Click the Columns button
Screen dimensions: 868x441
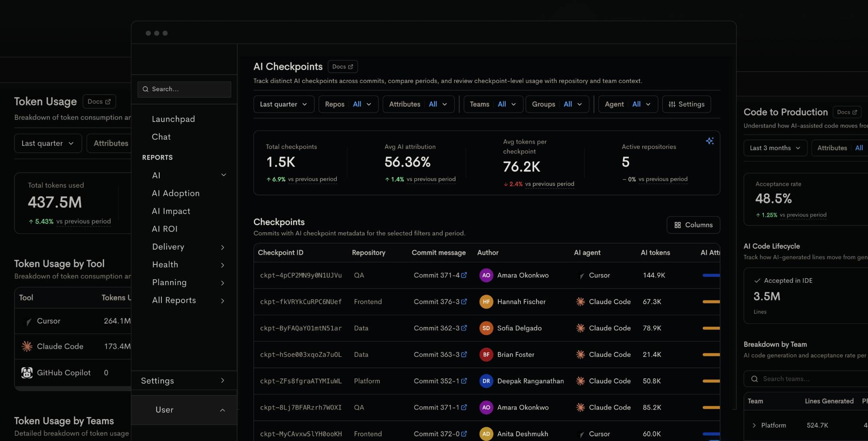[693, 225]
